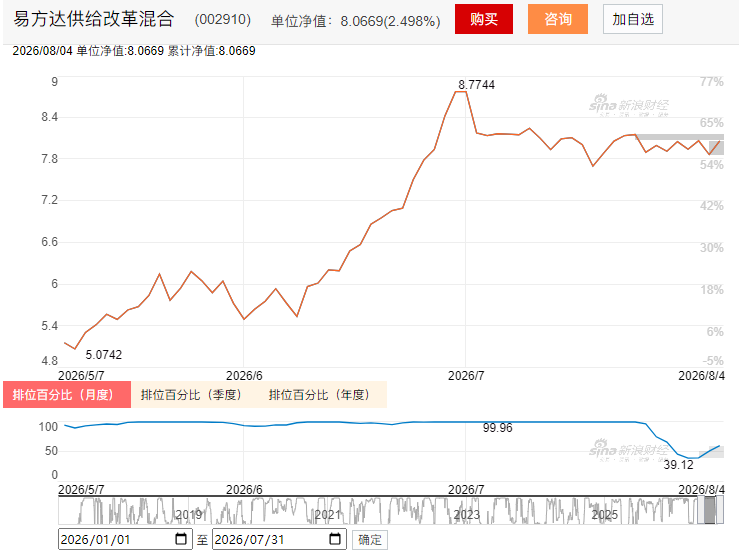Click the 2026/8/4 label under main chart
Image resolution: width=739 pixels, height=555 pixels.
pos(701,376)
